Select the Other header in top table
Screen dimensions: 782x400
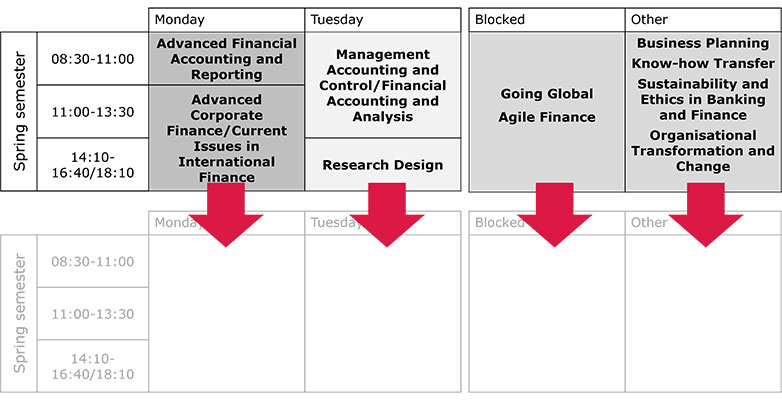703,20
